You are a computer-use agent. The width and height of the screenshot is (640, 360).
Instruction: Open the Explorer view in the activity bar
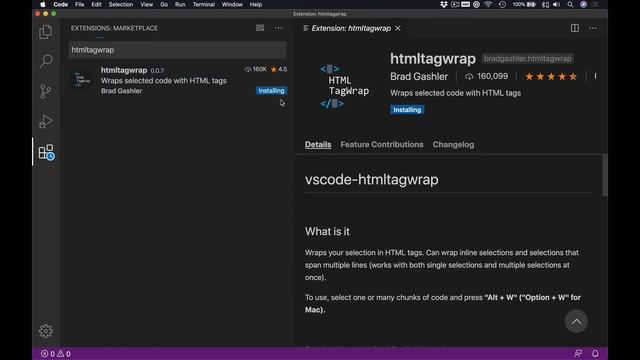point(46,32)
